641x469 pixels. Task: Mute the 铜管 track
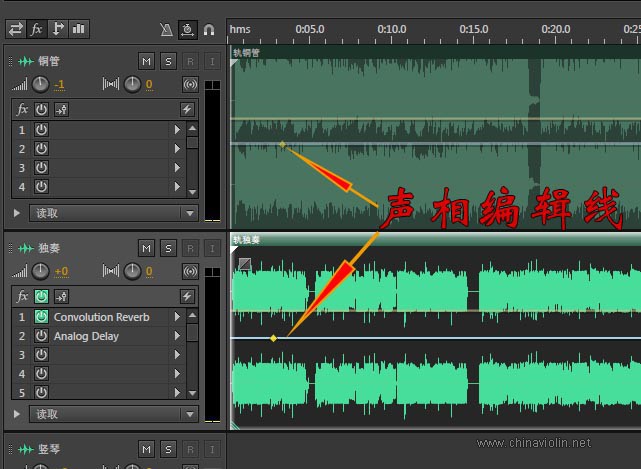pos(147,62)
